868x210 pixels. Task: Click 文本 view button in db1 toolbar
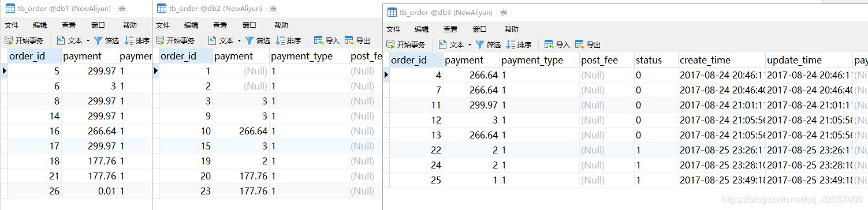69,40
